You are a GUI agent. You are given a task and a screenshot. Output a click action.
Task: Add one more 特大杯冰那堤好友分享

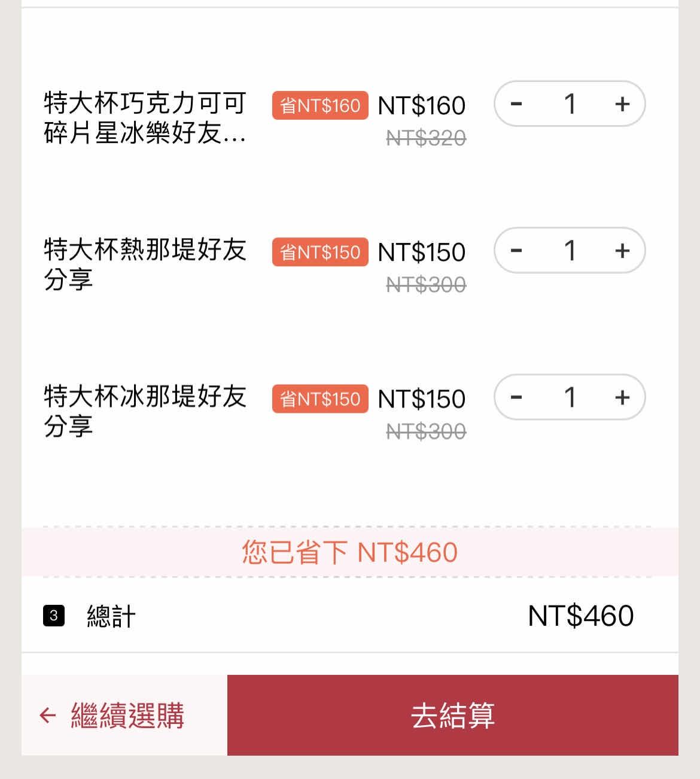622,397
